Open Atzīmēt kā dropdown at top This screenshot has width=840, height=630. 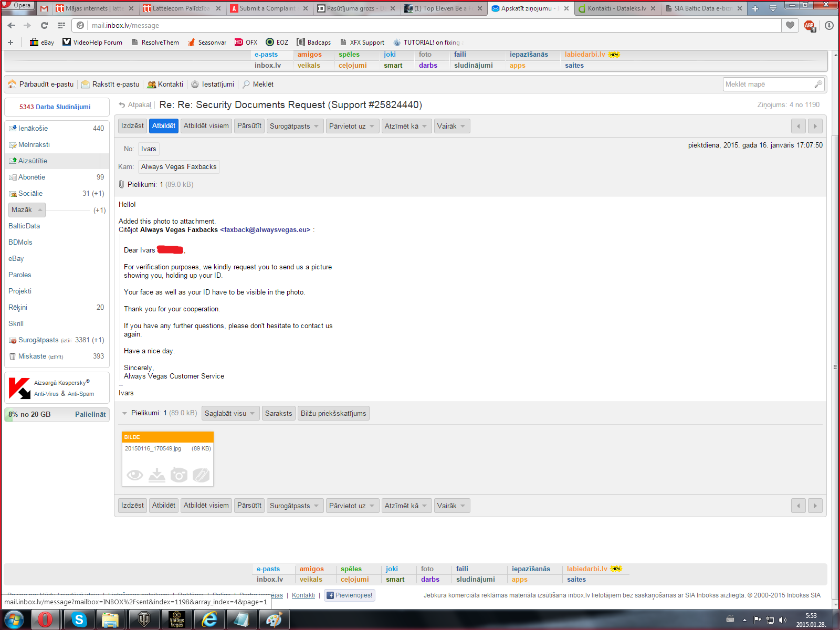coord(407,126)
